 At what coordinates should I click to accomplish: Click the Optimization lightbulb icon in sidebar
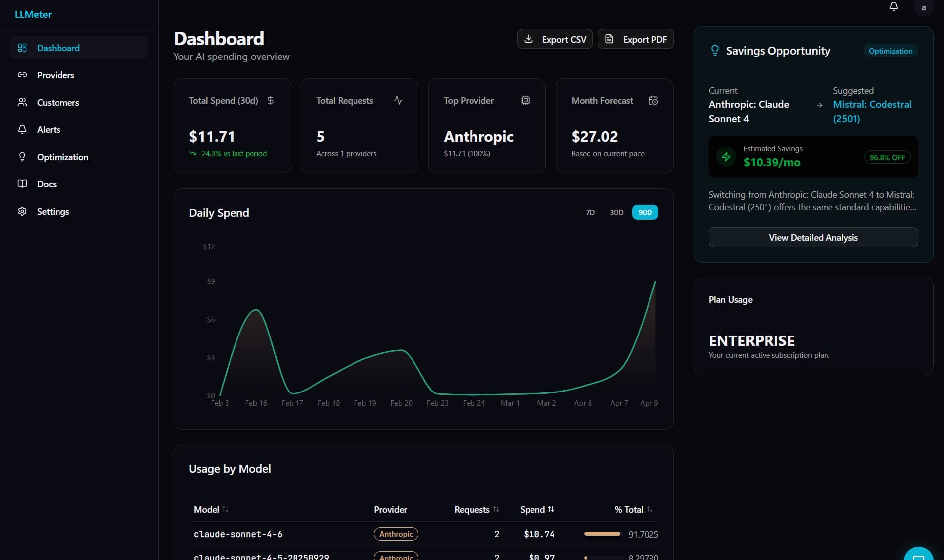22,157
